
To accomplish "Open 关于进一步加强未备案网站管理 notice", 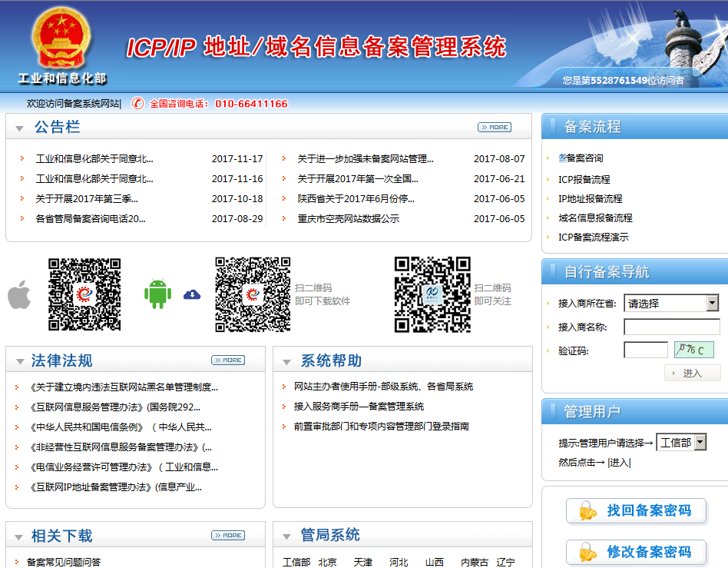I will coord(366,159).
